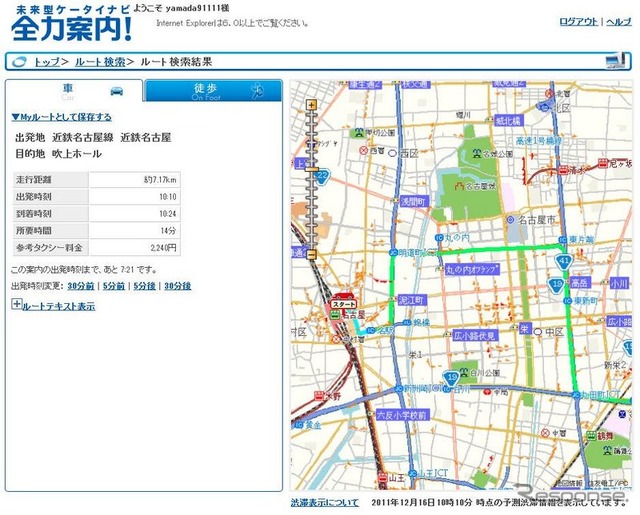Click the swirl icon left of トップ
Viewport: 640px width, 515px height.
pos(19,62)
